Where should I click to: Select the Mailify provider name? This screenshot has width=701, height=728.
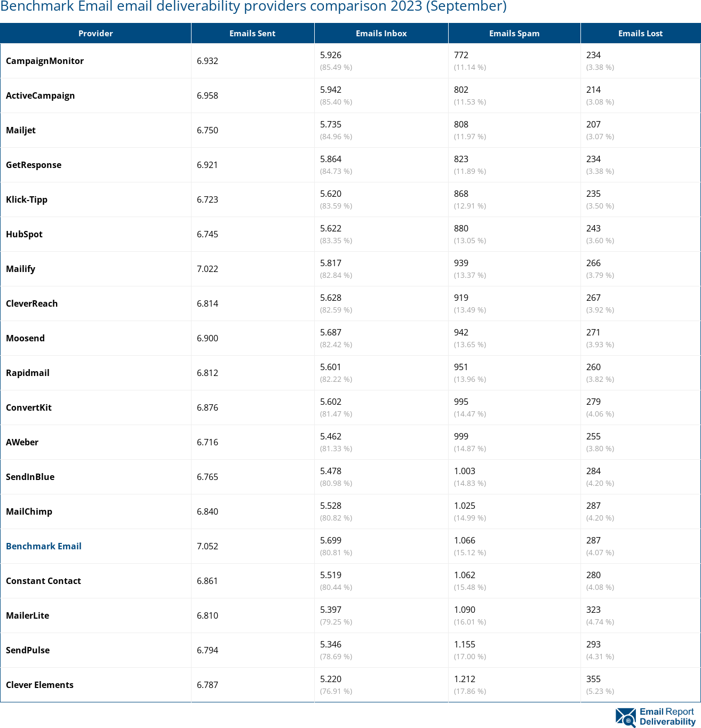tap(21, 269)
